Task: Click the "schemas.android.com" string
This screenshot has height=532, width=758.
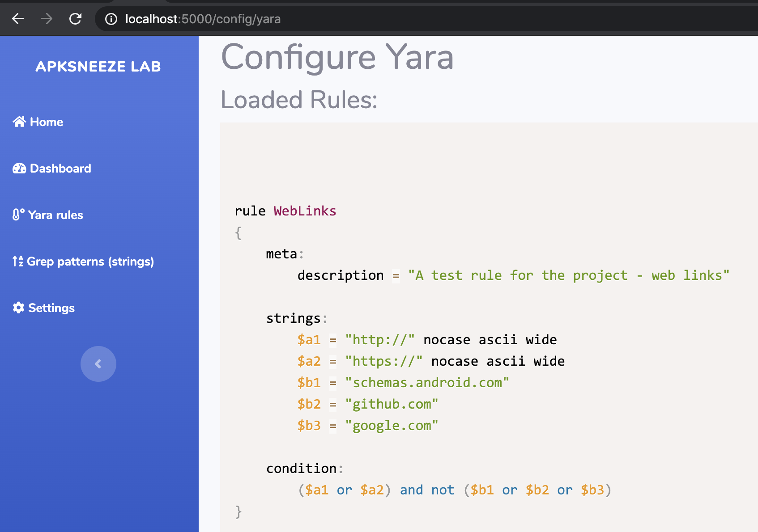Action: (x=427, y=383)
